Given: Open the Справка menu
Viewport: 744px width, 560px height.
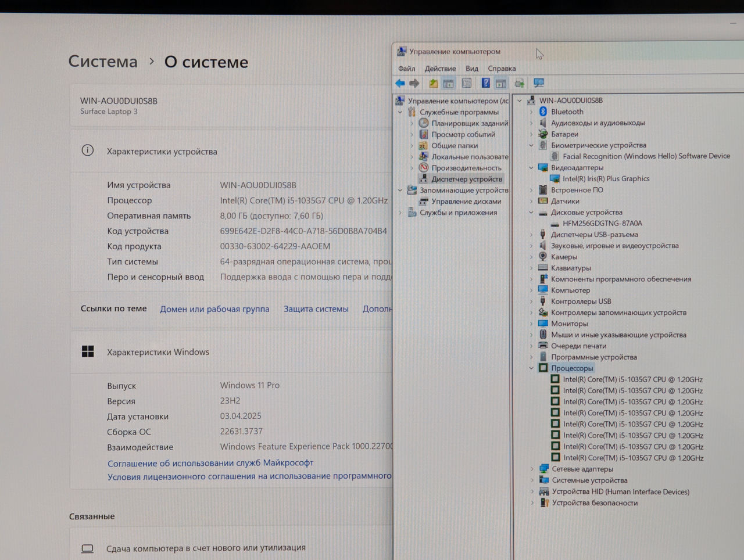Looking at the screenshot, I should click(502, 69).
